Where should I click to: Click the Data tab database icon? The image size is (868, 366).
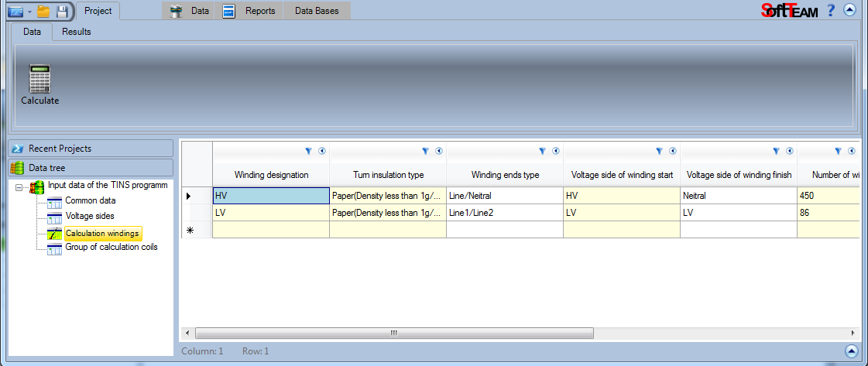177,11
